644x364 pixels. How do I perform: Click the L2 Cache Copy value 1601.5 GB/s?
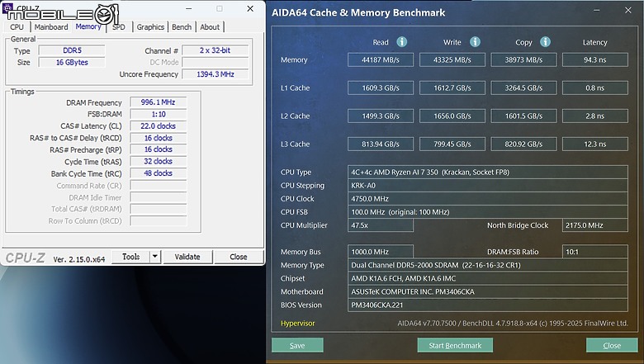[x=523, y=116]
